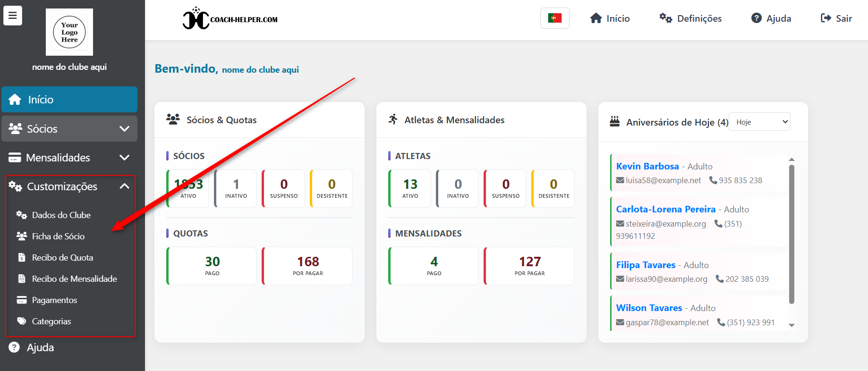Click the house icon beside Início in header
Image resolution: width=868 pixels, height=371 pixels.
click(596, 18)
